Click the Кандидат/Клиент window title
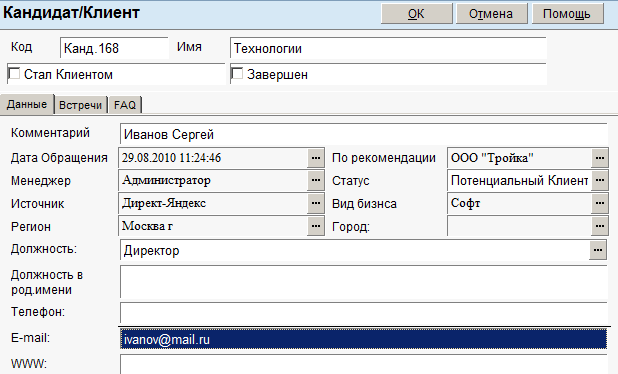The width and height of the screenshot is (618, 374). point(71,13)
